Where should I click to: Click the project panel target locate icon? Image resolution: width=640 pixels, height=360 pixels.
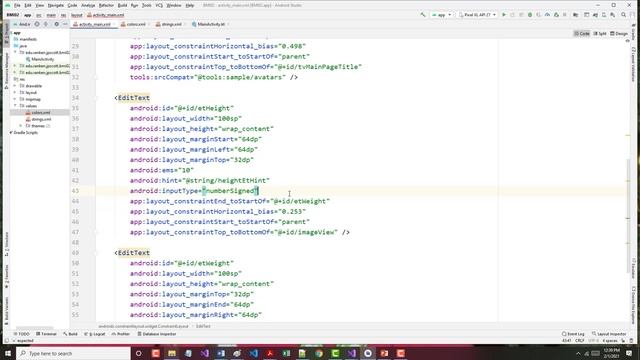point(37,24)
